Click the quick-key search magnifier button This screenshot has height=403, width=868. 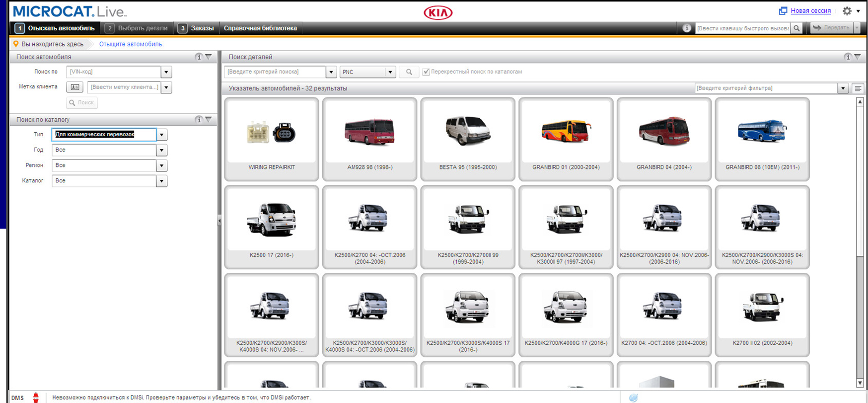pyautogui.click(x=797, y=28)
